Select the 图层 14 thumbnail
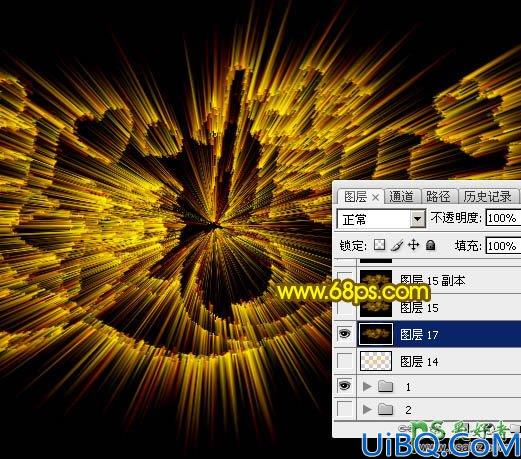The width and height of the screenshot is (521, 459). 376,361
